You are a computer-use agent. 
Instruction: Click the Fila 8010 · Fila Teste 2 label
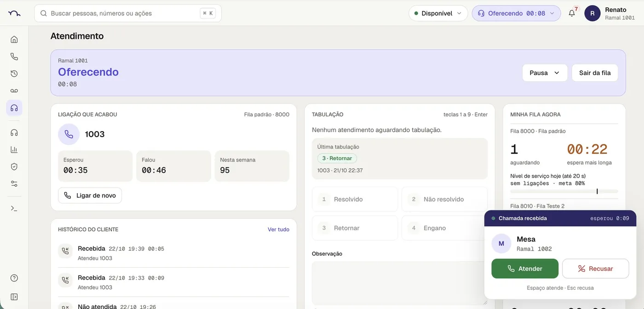point(537,206)
